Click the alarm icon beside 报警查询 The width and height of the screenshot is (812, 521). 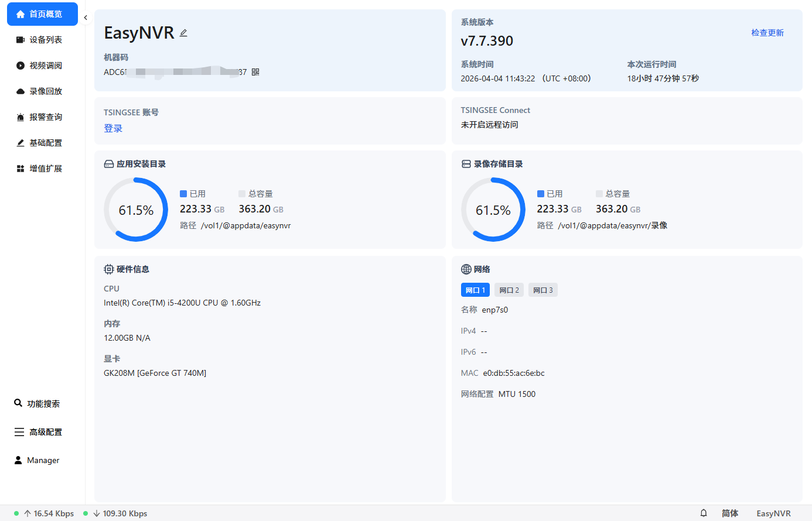click(21, 117)
